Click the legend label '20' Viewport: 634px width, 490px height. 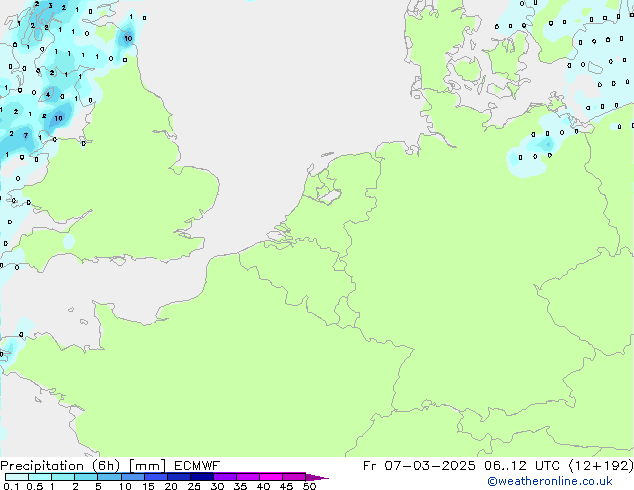(x=171, y=486)
